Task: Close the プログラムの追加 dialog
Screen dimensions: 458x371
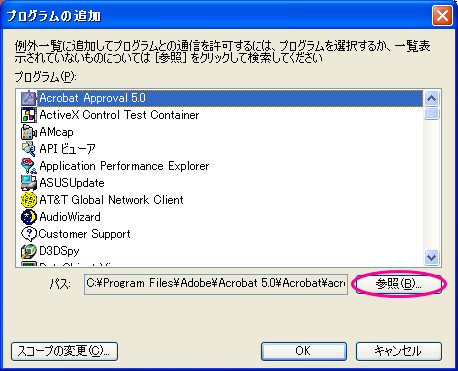Action: click(443, 15)
